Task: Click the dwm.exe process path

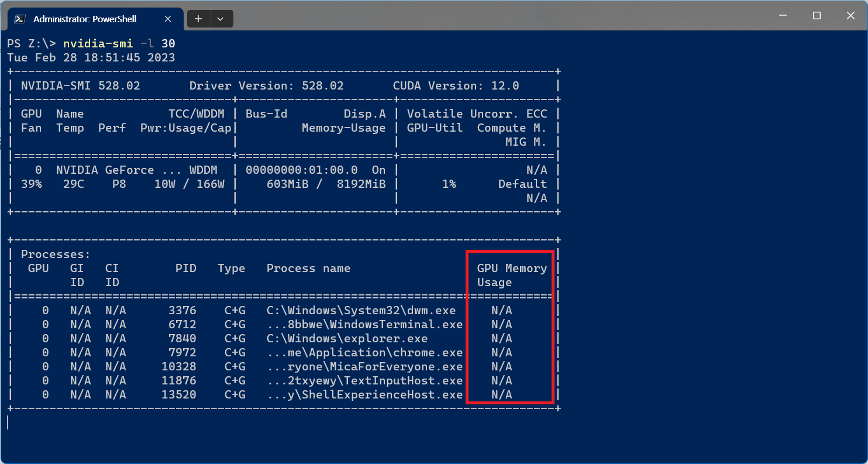Action: pyautogui.click(x=361, y=311)
